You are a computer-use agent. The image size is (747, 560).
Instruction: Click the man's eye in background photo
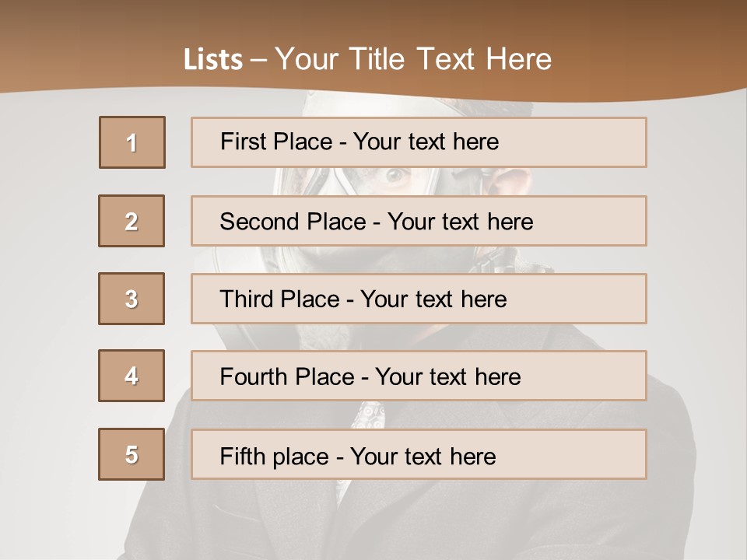pos(395,176)
